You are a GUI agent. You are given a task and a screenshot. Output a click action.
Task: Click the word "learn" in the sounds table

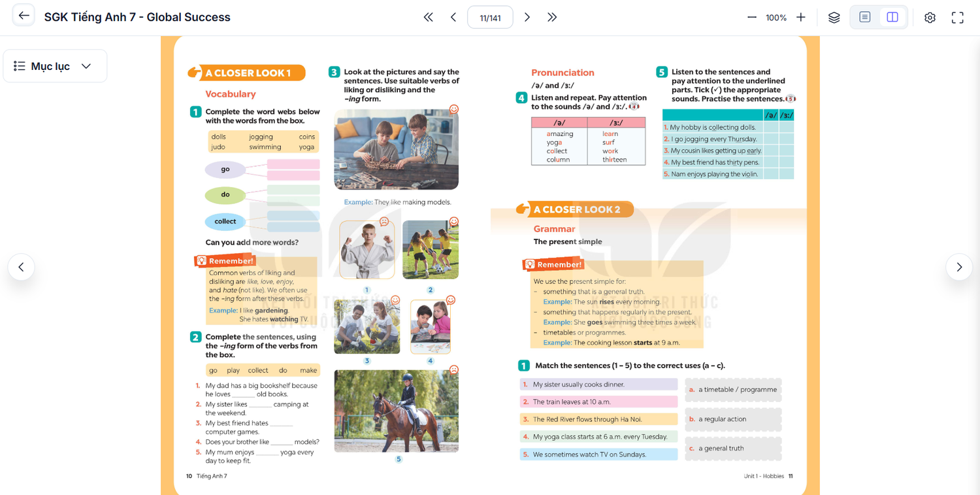click(610, 134)
